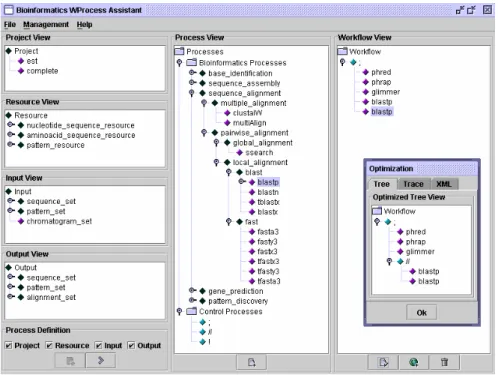Click the Workflow folder icon in Optimization dialog

377,211
